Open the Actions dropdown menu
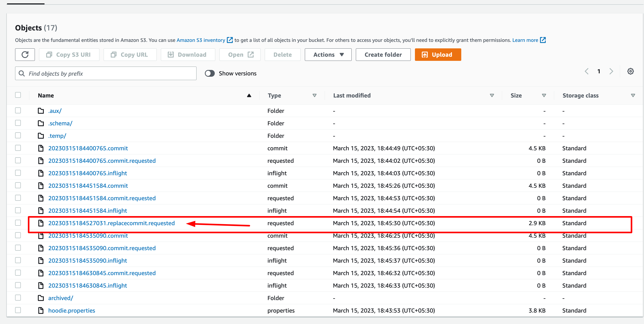Viewport: 644px width, 324px height. tap(328, 55)
